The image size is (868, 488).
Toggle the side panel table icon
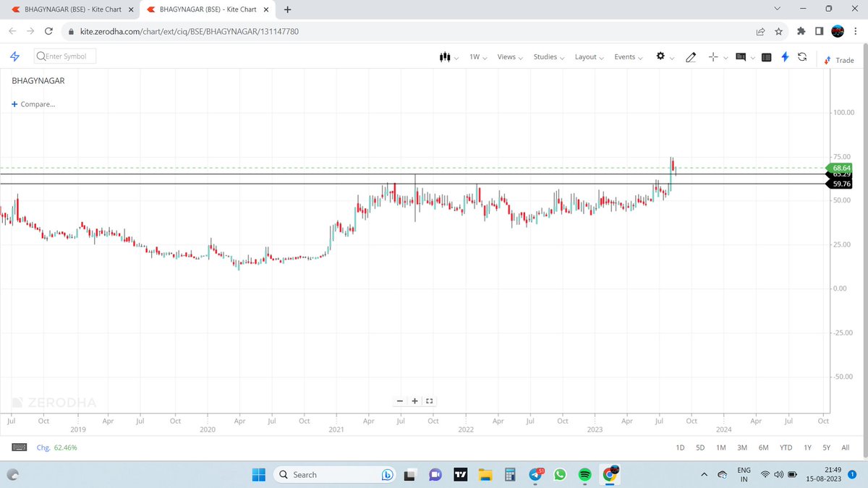pos(767,57)
